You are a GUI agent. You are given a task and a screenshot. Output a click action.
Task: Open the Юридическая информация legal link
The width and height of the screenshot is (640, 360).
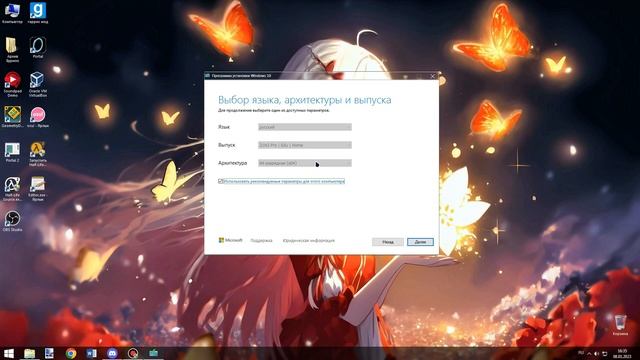[x=309, y=240]
